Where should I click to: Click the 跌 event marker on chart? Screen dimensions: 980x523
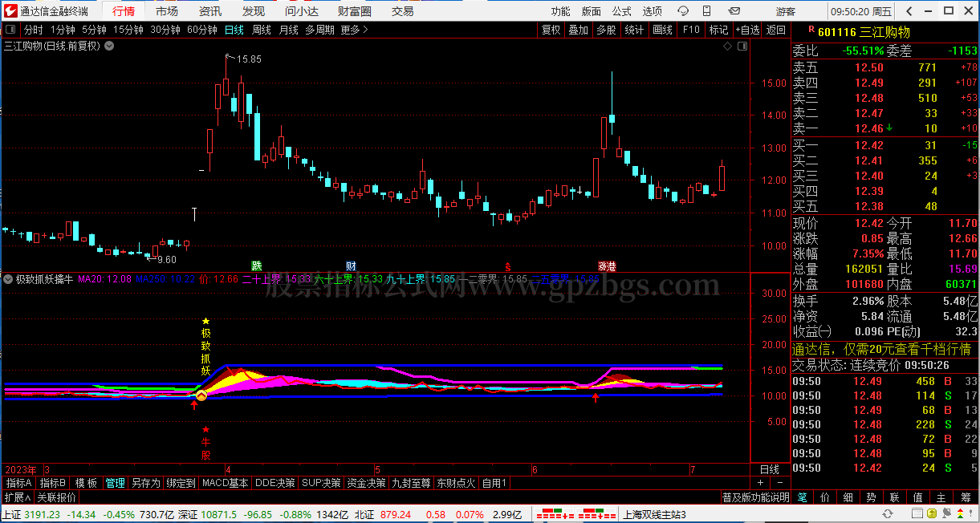pyautogui.click(x=256, y=266)
